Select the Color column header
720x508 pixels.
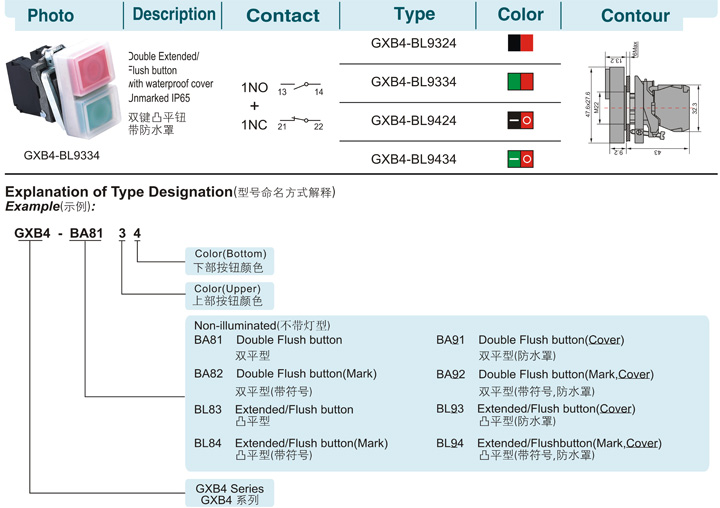tap(520, 14)
